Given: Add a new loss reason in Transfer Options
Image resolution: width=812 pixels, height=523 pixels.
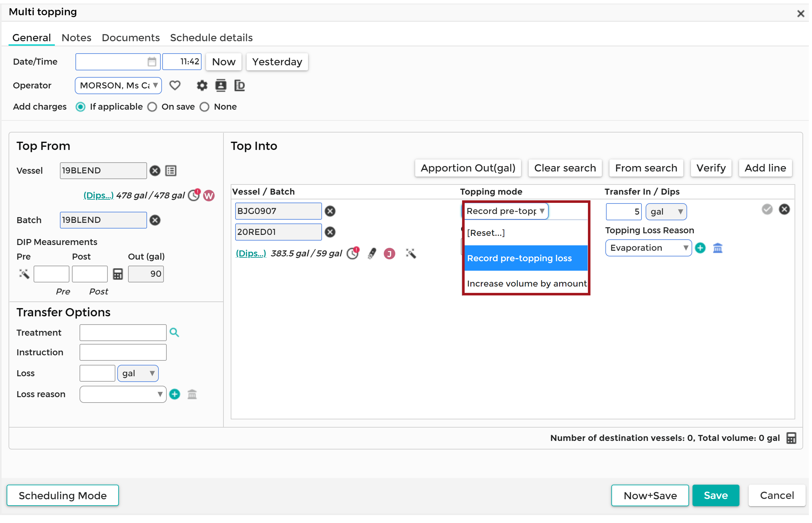Looking at the screenshot, I should point(175,395).
